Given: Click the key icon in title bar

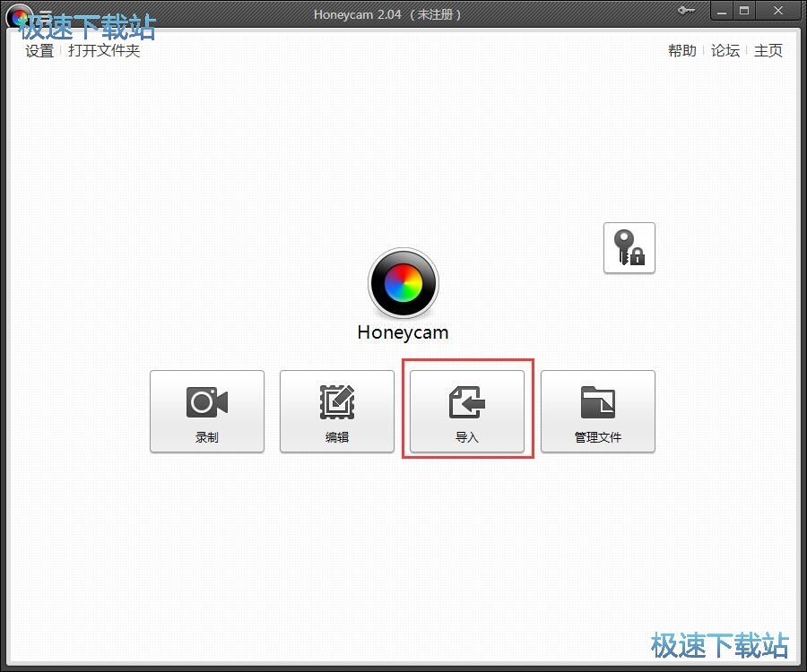Looking at the screenshot, I should [686, 10].
